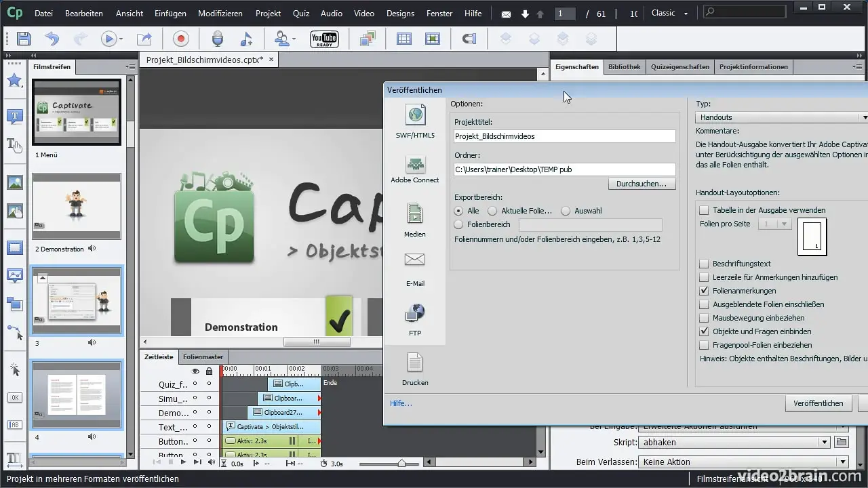Click the star Smart Shapes tool in the sidebar
Screen dimensions: 868x488
(x=14, y=81)
